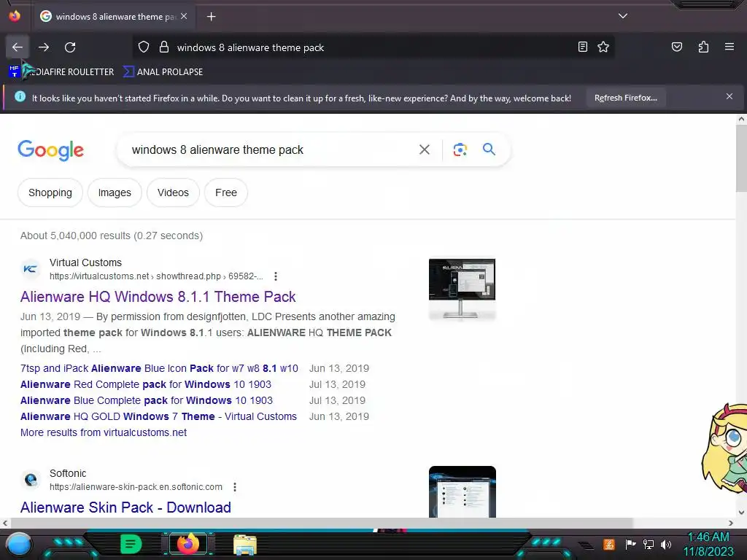Click the Virtual Customs site favicon

[x=31, y=269]
